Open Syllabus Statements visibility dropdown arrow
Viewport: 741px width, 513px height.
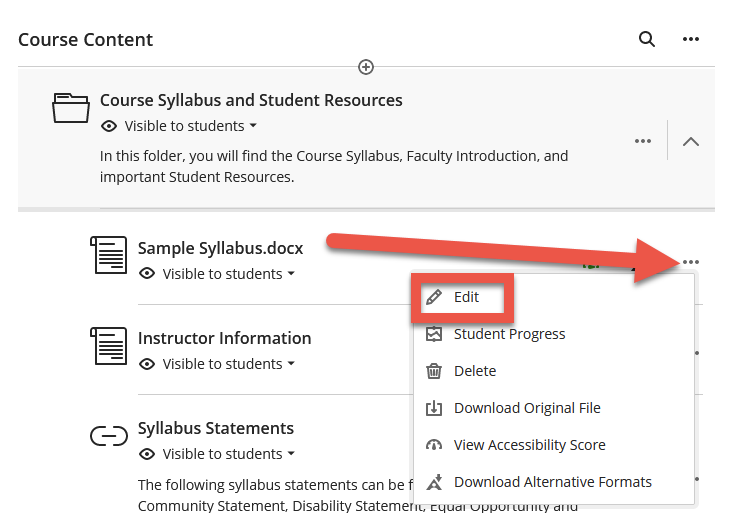(291, 454)
